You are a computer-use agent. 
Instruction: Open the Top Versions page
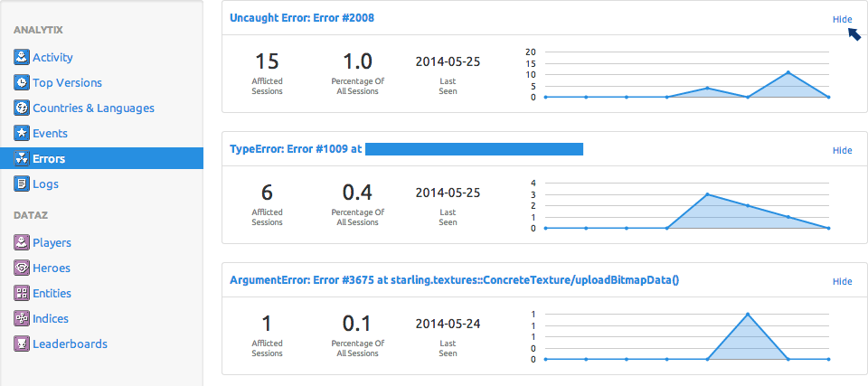67,82
